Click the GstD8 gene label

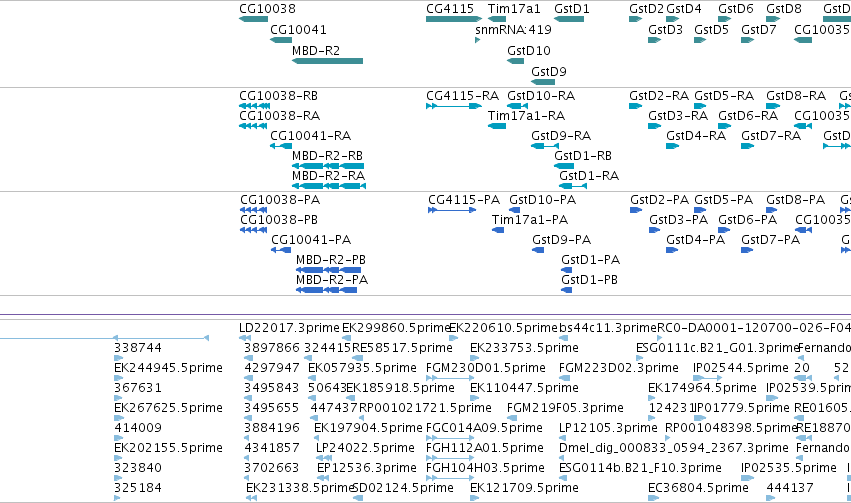point(784,9)
